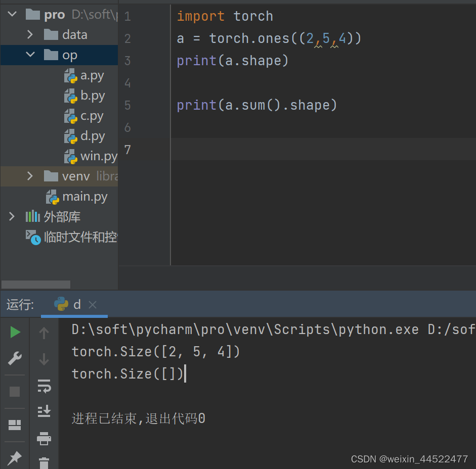Click the Python file icon of b.py
The height and width of the screenshot is (469, 476).
point(71,96)
